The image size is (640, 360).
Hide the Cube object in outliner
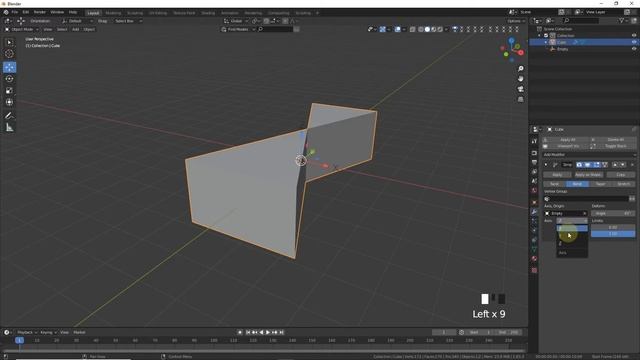click(634, 42)
